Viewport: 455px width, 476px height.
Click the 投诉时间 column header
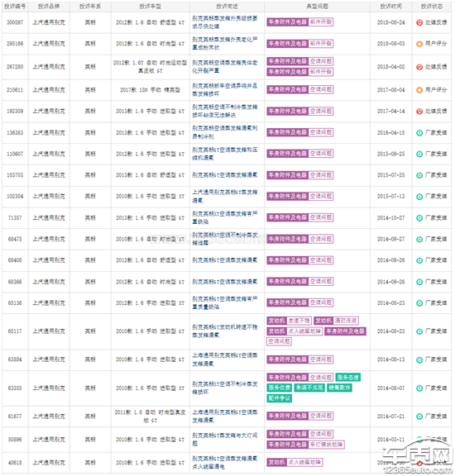point(390,7)
